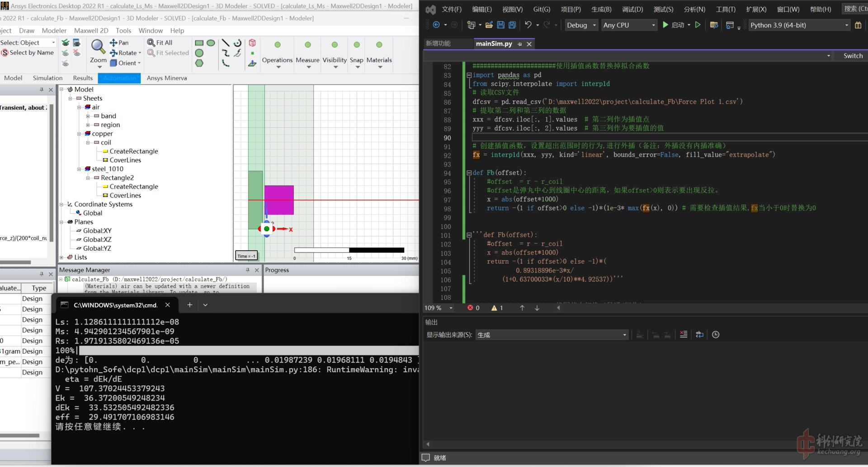
Task: Click the Fit Selected button
Action: 168,53
